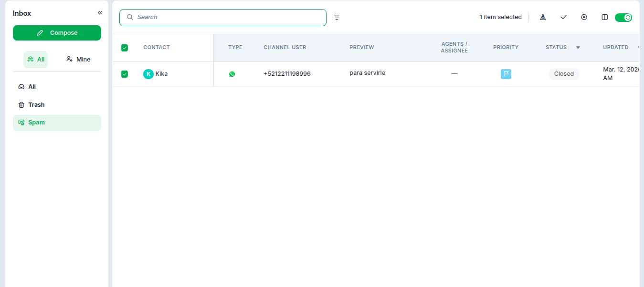Click Kika's avatar with the letter K
The width and height of the screenshot is (644, 287).
[148, 74]
